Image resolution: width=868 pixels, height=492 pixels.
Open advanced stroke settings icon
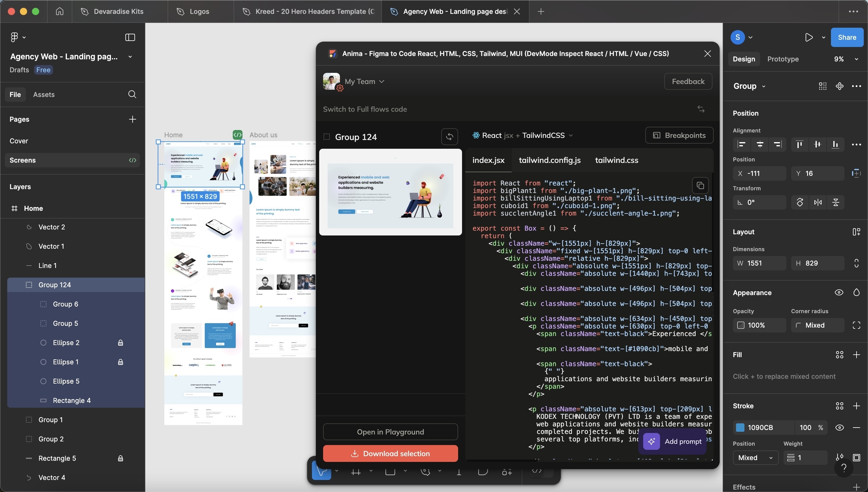click(840, 458)
